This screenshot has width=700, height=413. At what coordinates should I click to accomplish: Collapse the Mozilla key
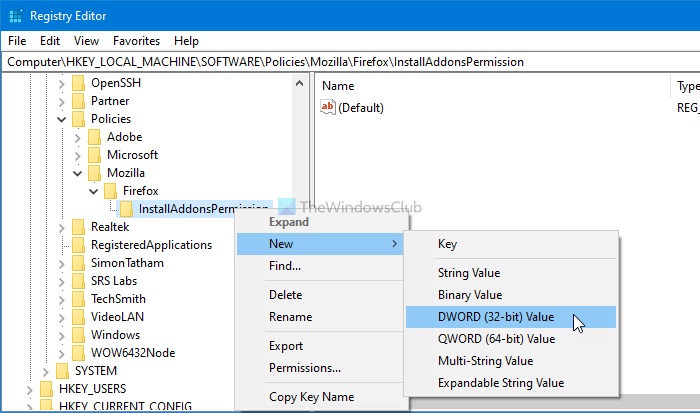(x=78, y=173)
